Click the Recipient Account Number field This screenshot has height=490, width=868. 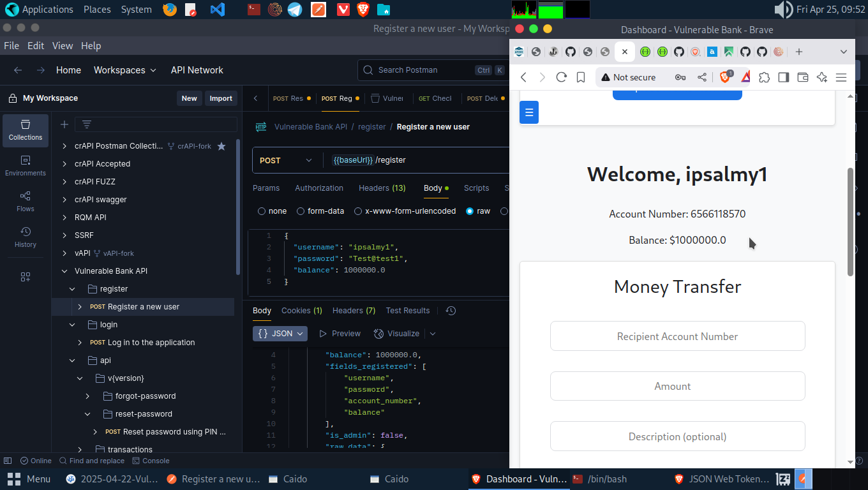point(677,336)
